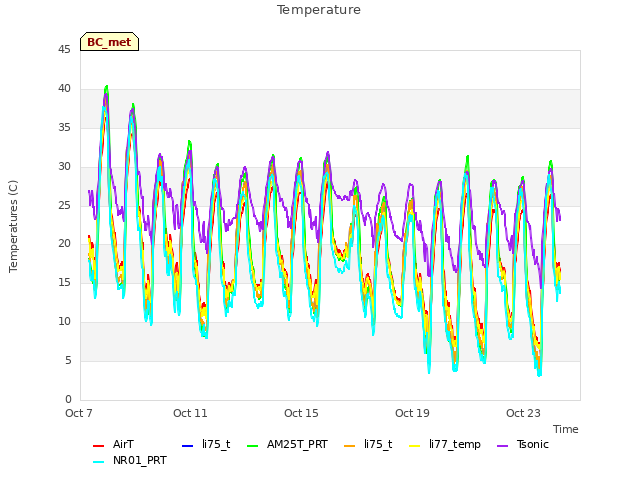Click the 30 y-axis tick label
This screenshot has width=640, height=480.
64,167
